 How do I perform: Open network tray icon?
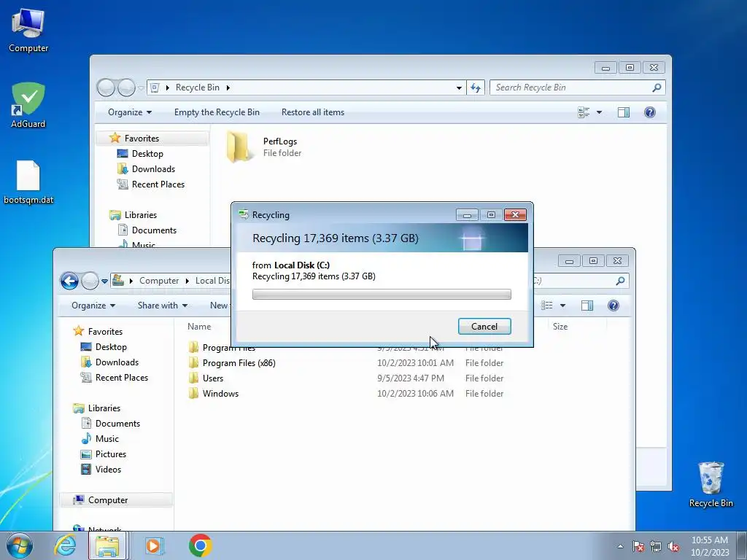pyautogui.click(x=656, y=546)
